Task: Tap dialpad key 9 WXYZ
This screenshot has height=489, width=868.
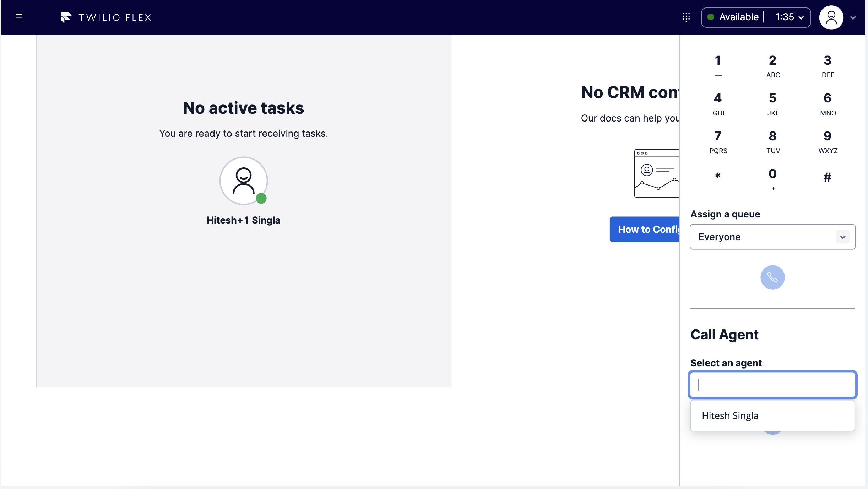Action: (828, 142)
